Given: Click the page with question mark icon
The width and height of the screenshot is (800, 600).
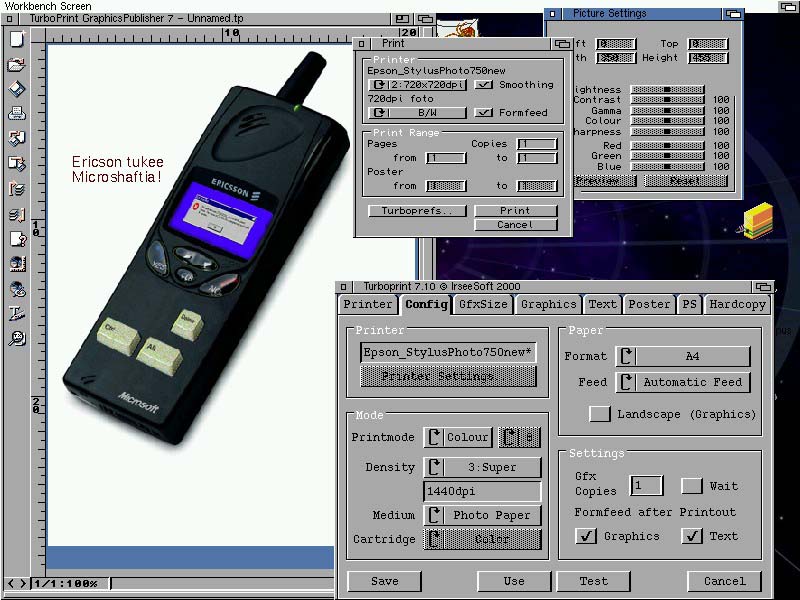Looking at the screenshot, I should click(x=17, y=239).
